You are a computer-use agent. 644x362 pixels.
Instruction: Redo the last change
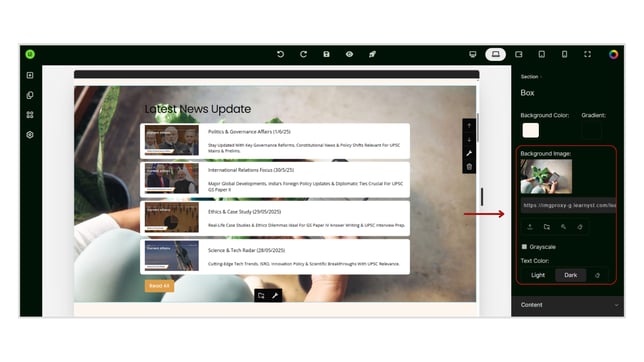point(304,54)
